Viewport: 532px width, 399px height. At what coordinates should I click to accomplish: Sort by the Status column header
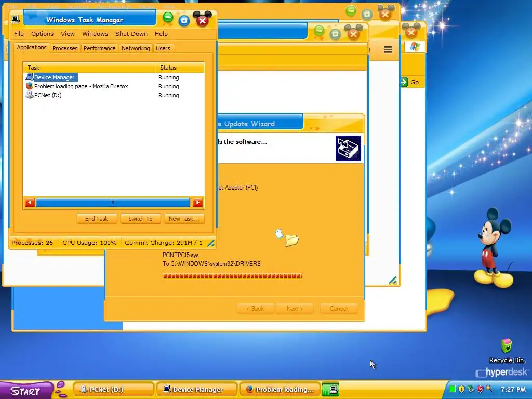(180, 67)
